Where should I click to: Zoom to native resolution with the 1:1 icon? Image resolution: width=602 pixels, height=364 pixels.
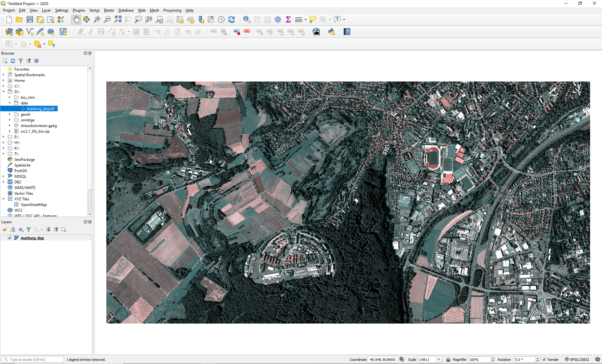(x=149, y=19)
